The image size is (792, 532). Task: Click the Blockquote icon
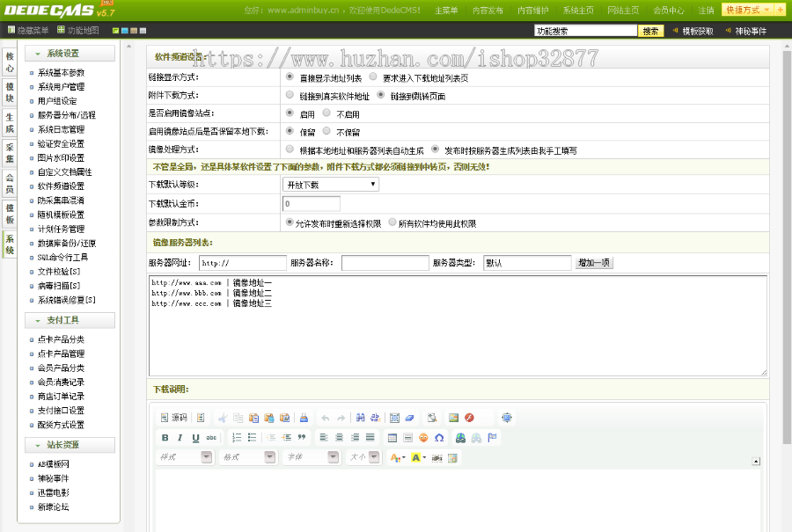[302, 438]
